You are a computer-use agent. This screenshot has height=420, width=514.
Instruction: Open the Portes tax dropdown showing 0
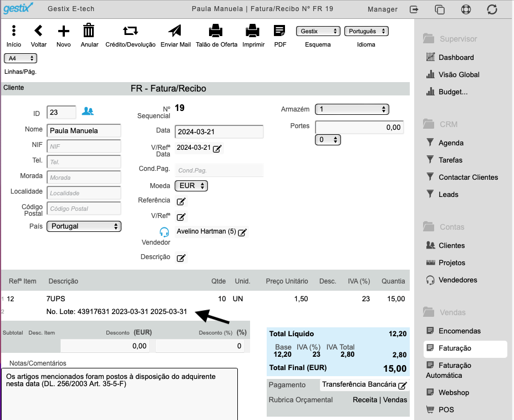pyautogui.click(x=328, y=140)
